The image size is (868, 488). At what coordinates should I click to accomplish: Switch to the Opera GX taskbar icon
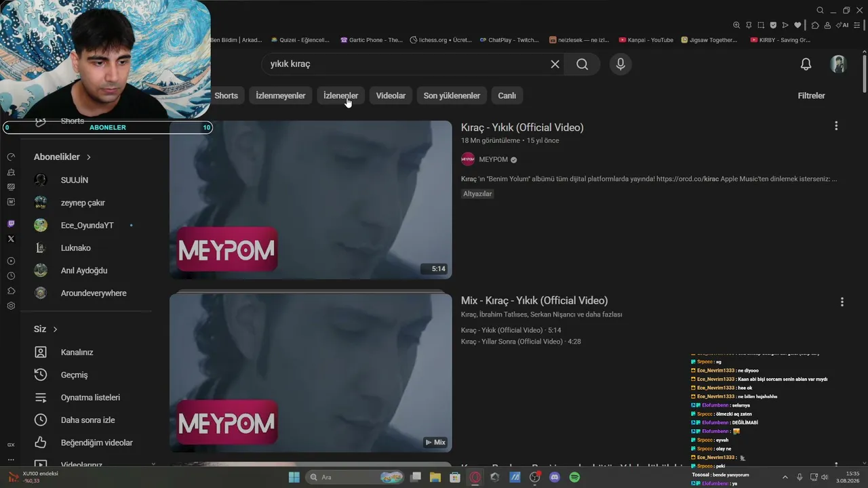(475, 477)
